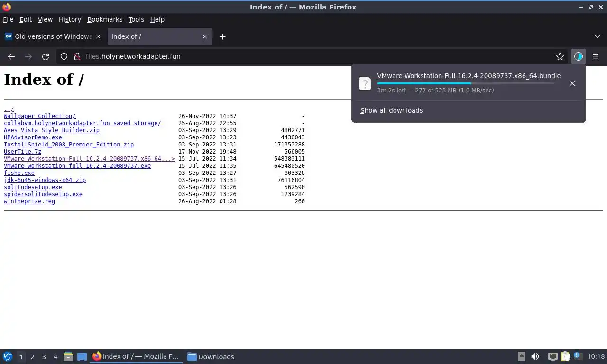List all open tabs
Image resolution: width=607 pixels, height=364 pixels.
597,36
